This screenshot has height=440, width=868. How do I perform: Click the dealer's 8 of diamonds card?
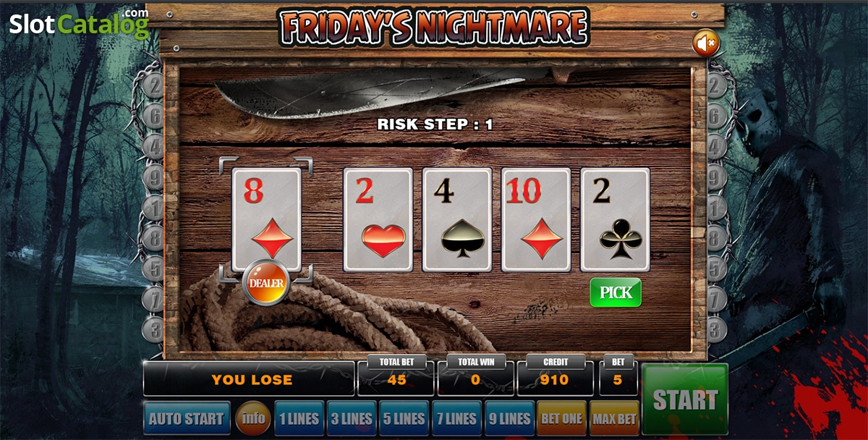click(266, 219)
